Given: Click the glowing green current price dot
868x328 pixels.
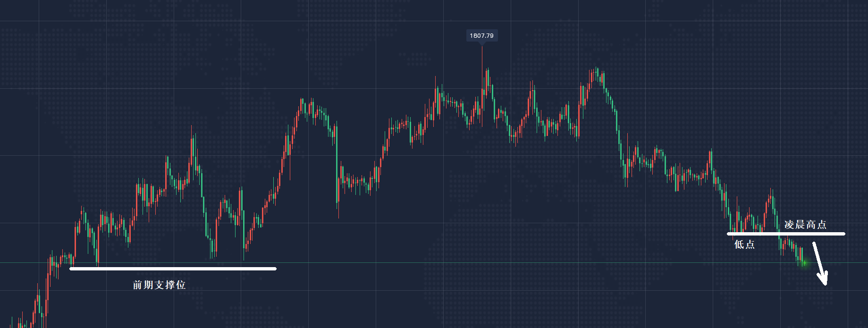Looking at the screenshot, I should [805, 263].
